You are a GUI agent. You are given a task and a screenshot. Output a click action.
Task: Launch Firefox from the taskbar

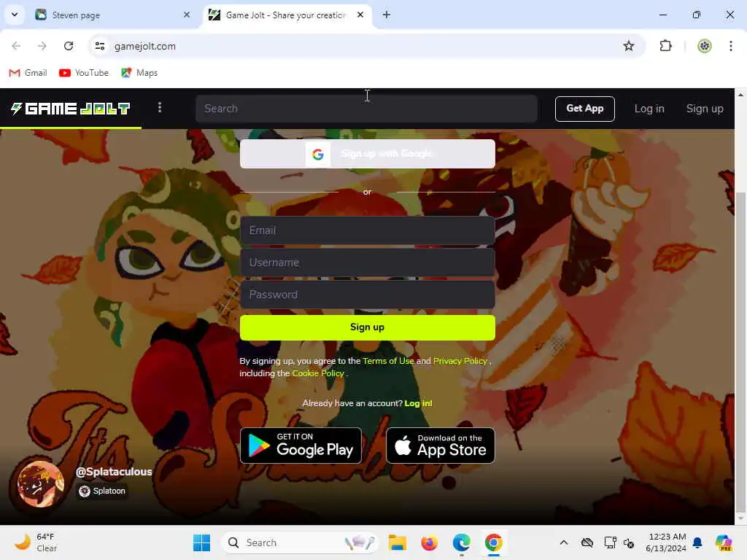429,542
